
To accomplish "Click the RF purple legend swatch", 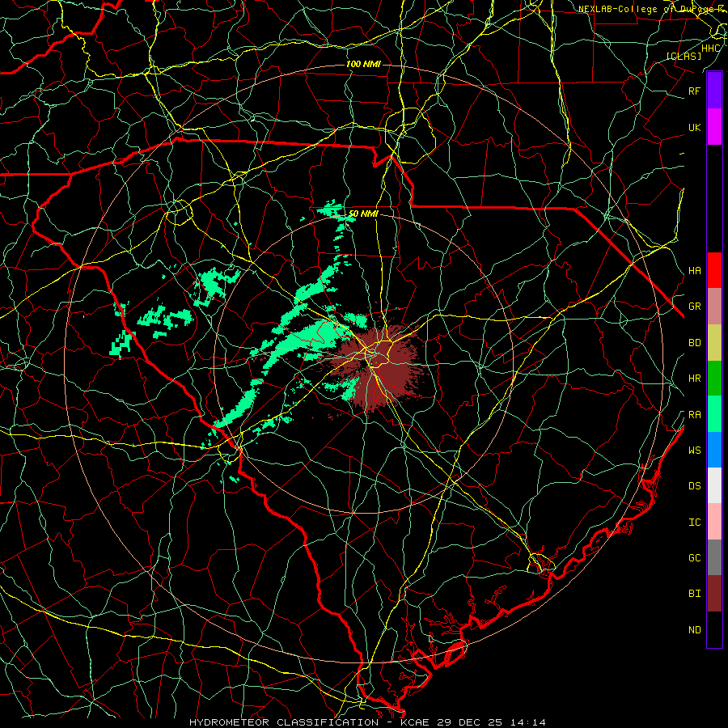I will pyautogui.click(x=714, y=91).
